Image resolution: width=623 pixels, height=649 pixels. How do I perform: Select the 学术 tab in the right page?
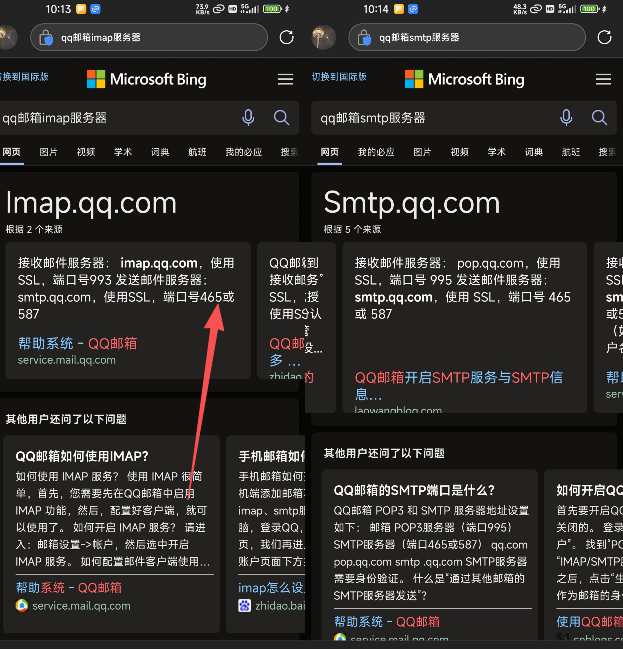pos(496,152)
